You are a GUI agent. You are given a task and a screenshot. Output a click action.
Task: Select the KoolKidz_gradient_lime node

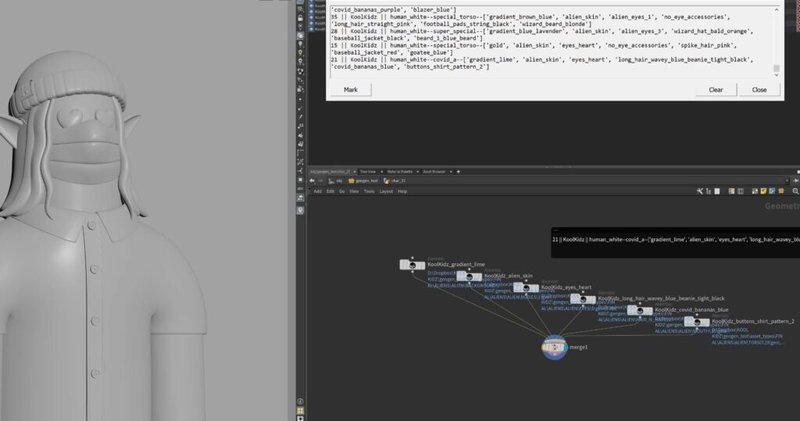pos(412,265)
